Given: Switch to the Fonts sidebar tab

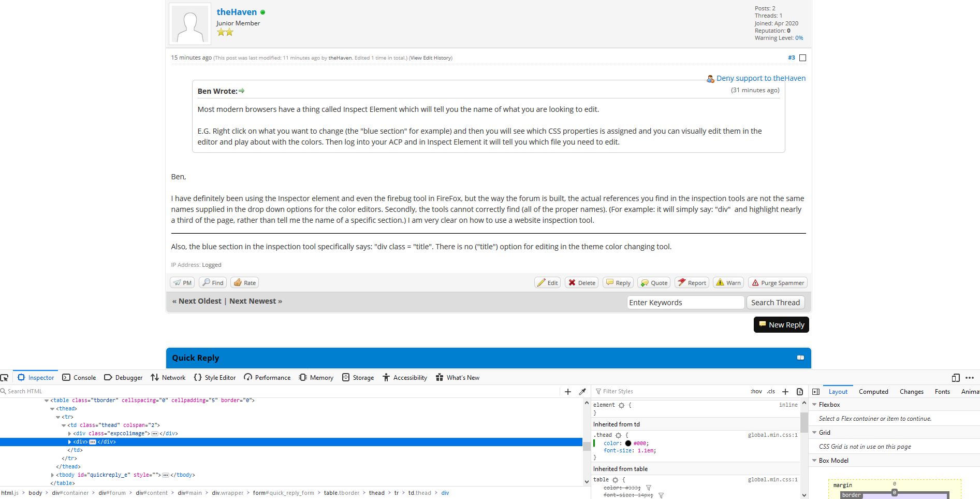Looking at the screenshot, I should pos(942,392).
